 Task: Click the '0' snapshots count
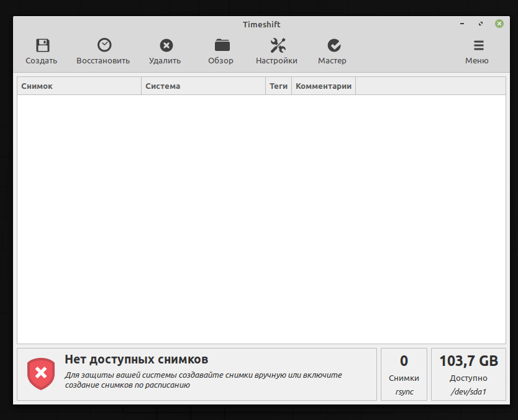pyautogui.click(x=404, y=361)
